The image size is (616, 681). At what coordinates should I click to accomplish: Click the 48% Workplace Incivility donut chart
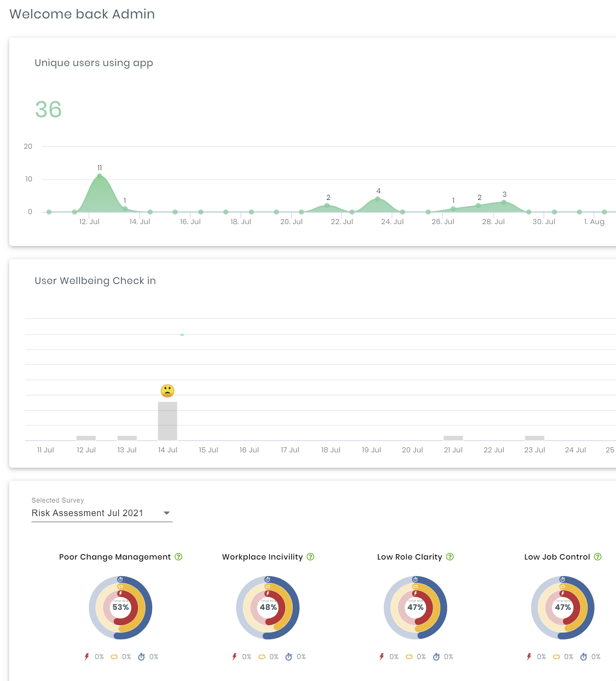tap(268, 608)
